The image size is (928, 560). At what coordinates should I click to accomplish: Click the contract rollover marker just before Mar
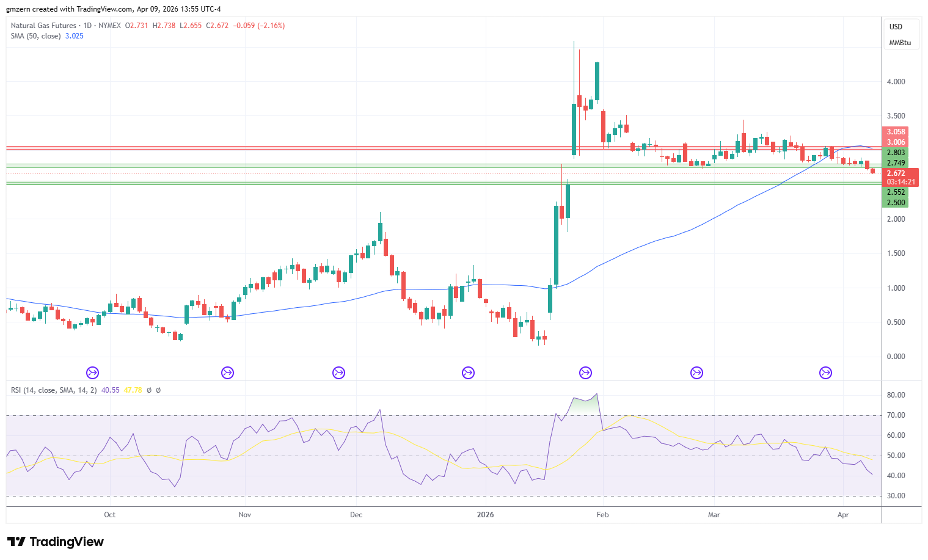point(696,373)
